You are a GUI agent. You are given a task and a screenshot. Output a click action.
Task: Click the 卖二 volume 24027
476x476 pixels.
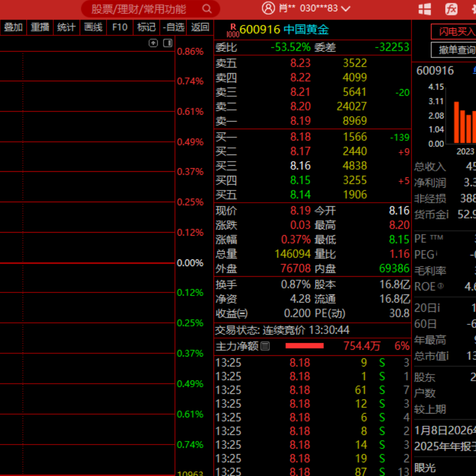point(351,106)
